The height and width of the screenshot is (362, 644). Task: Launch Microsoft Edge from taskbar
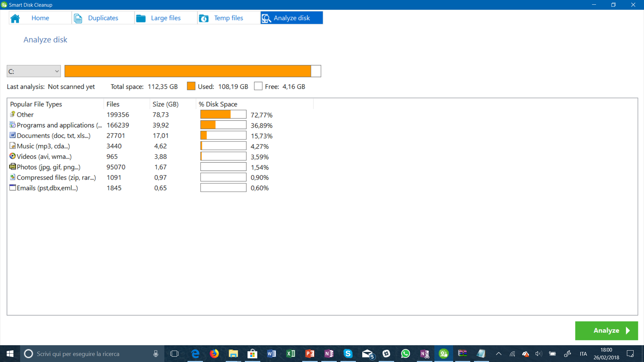click(x=195, y=354)
